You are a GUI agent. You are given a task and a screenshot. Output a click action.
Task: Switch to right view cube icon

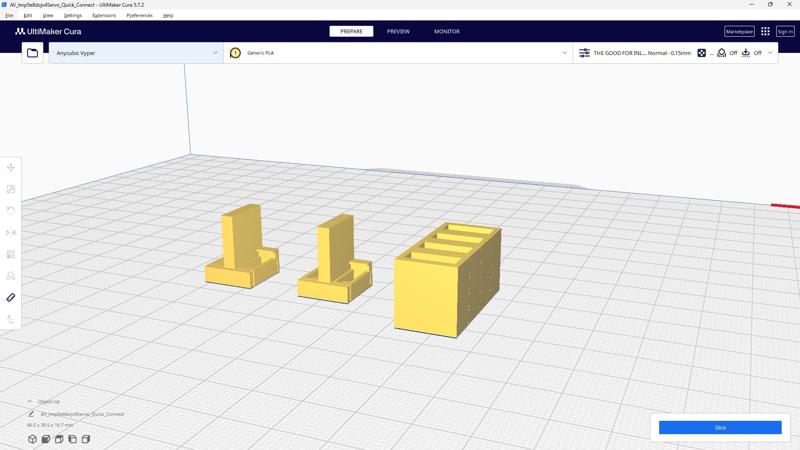click(86, 439)
